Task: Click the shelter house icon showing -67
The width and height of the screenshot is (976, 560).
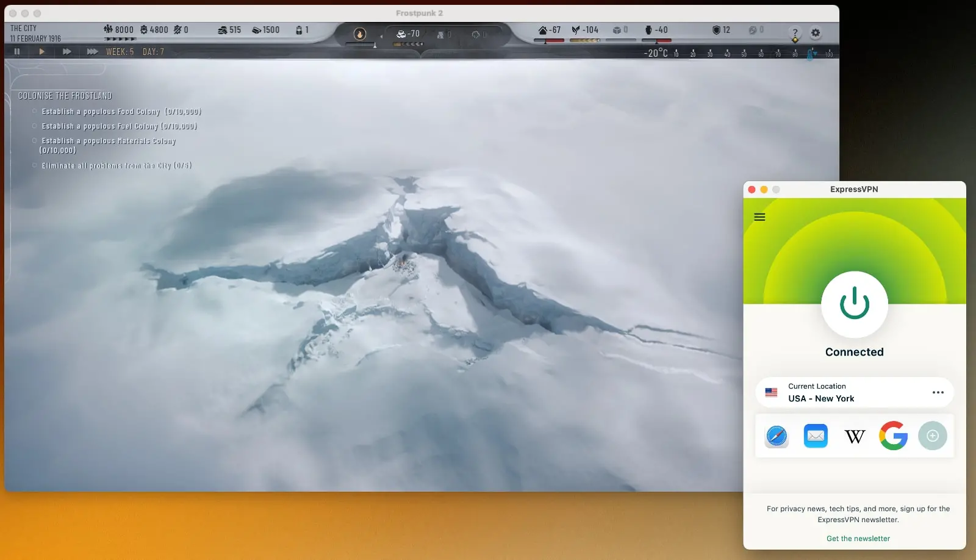Action: click(542, 30)
